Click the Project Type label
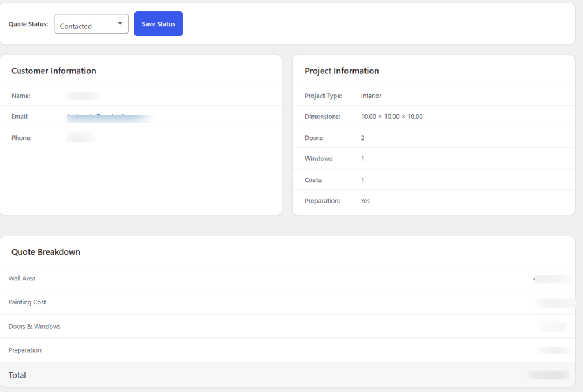The height and width of the screenshot is (392, 583). (x=323, y=96)
